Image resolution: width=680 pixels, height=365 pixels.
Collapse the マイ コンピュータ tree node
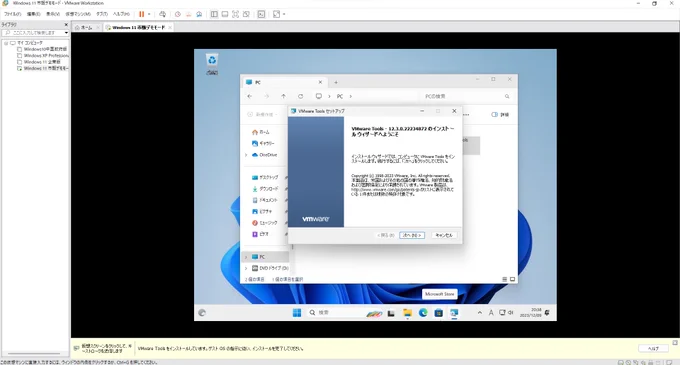tap(6, 43)
